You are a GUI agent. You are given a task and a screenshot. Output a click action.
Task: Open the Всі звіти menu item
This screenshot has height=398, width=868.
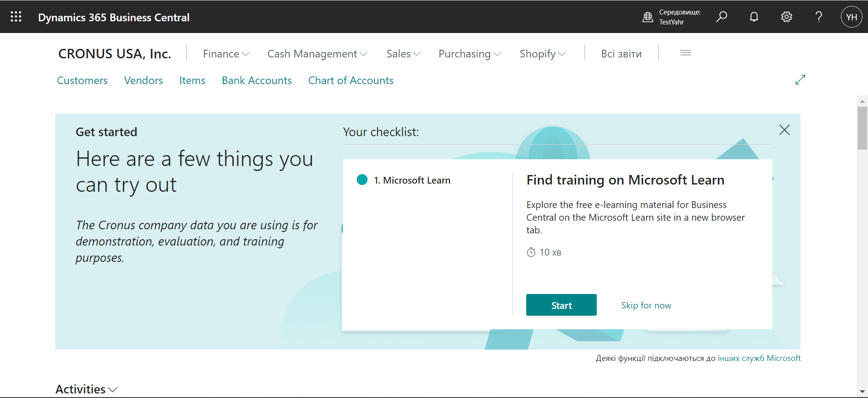coord(621,54)
